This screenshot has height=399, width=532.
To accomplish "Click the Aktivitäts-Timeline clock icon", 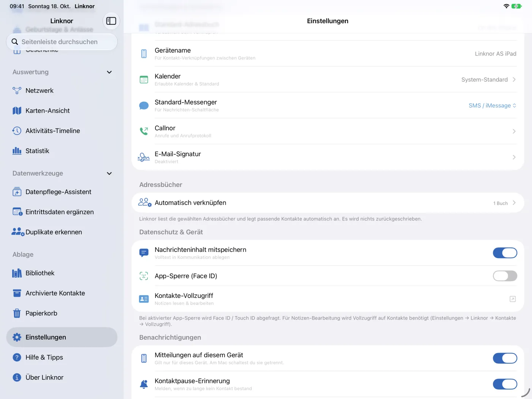I will pos(17,131).
